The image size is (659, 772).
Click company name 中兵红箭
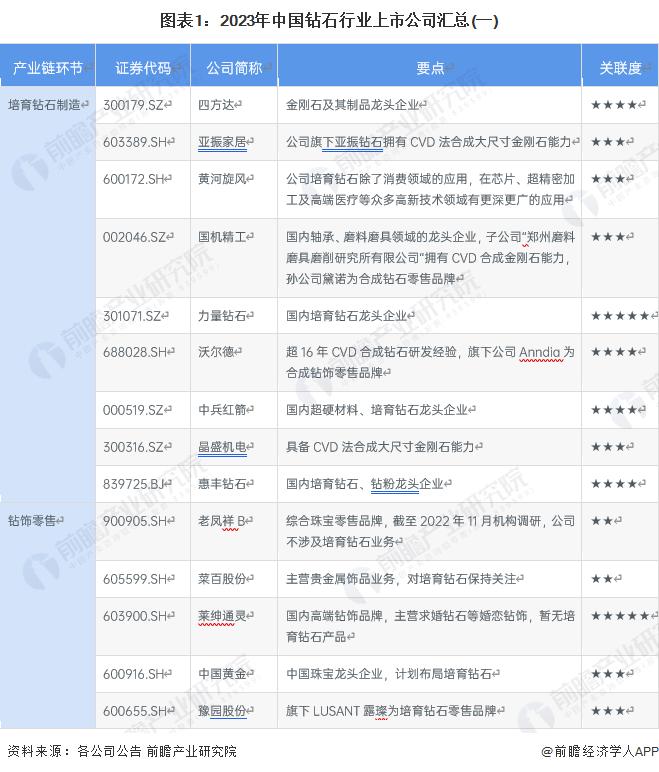click(222, 410)
